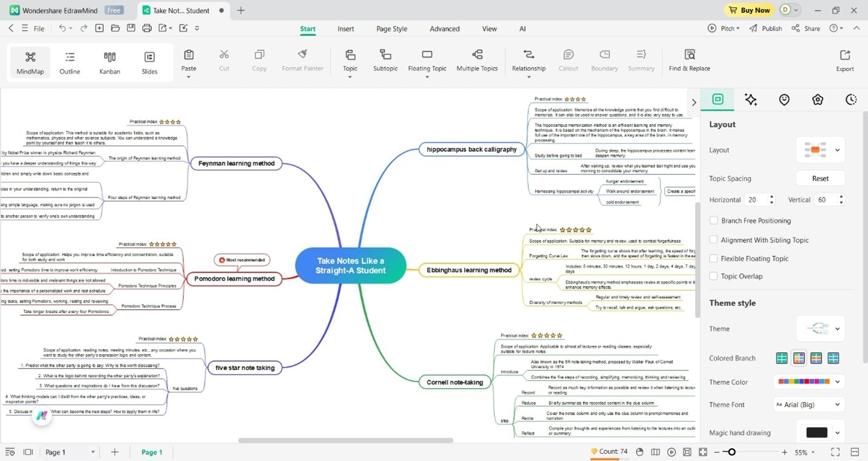
Task: Check the Topic Overlap option
Action: pyautogui.click(x=714, y=276)
